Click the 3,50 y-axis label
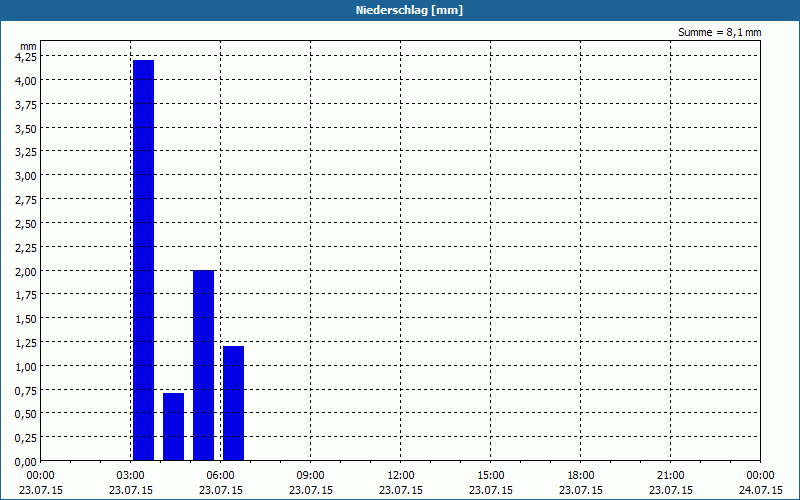 26,129
